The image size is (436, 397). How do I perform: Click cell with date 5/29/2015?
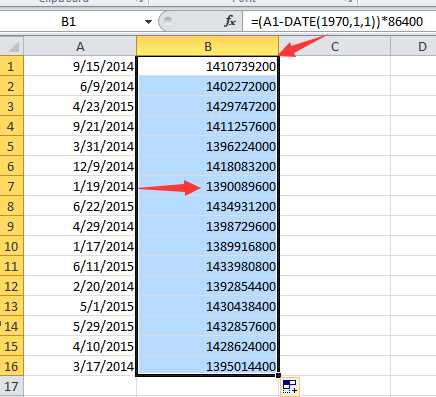coord(80,326)
